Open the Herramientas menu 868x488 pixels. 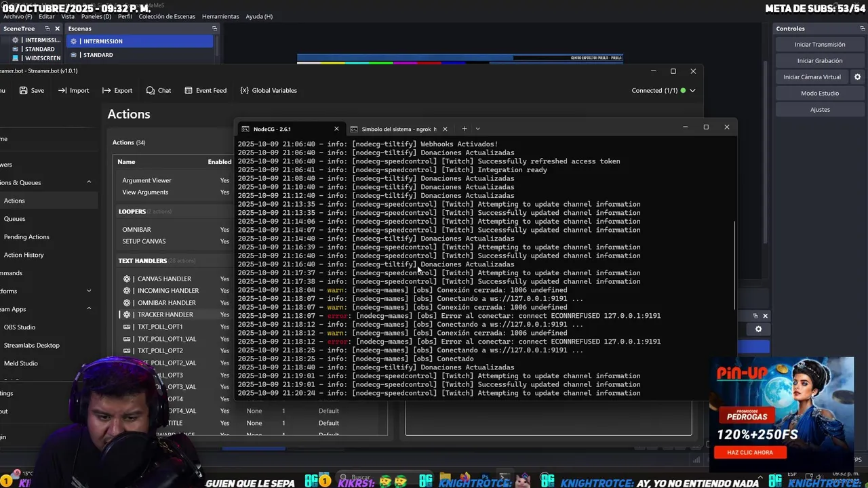(x=220, y=16)
